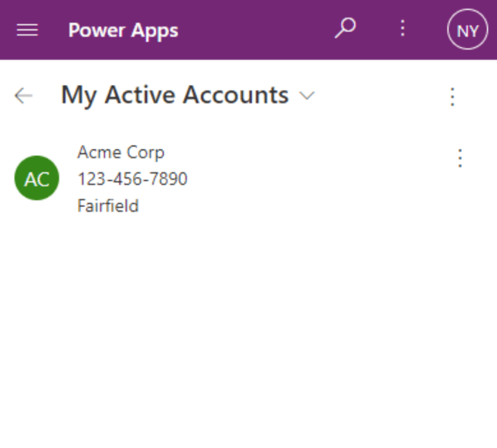Click the Power Apps app title
The height and width of the screenshot is (448, 497).
pyautogui.click(x=123, y=30)
